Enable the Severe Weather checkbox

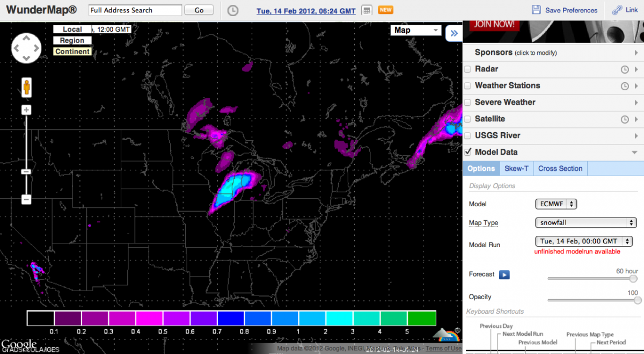(467, 103)
